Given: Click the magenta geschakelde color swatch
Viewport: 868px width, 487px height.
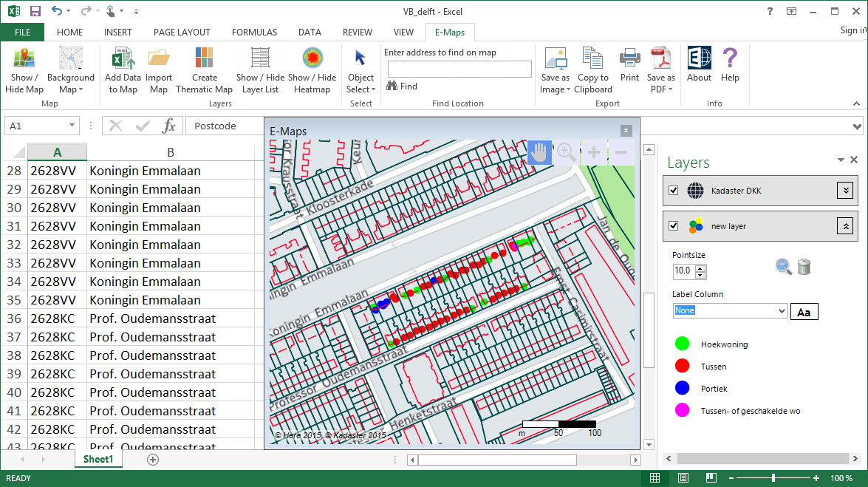Looking at the screenshot, I should coord(683,411).
